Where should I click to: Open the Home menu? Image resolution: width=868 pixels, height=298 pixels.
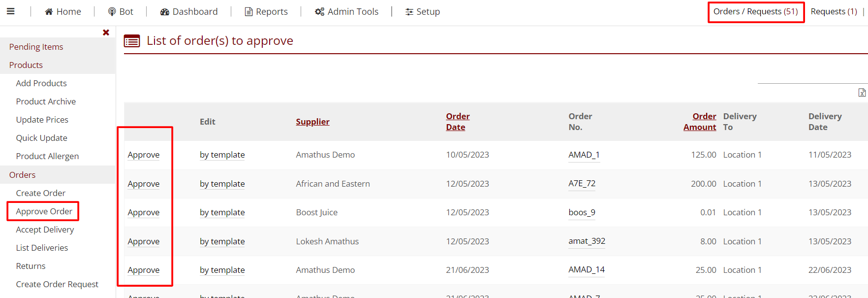pyautogui.click(x=62, y=11)
